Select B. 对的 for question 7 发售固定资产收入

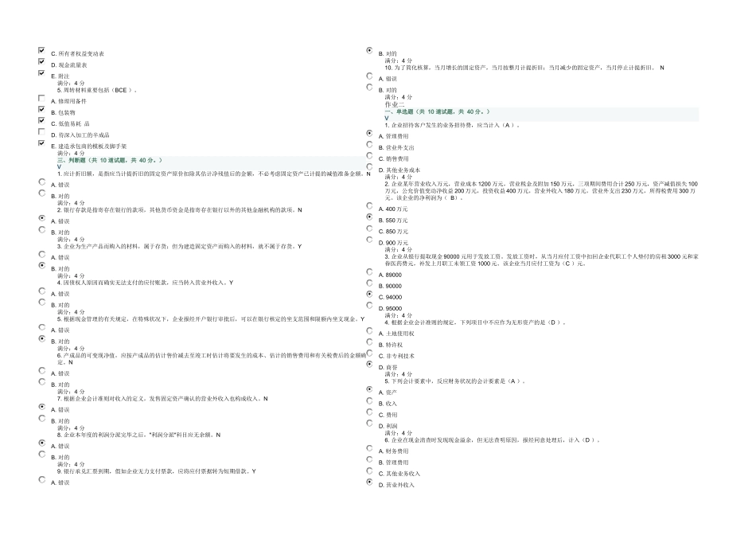pos(42,418)
